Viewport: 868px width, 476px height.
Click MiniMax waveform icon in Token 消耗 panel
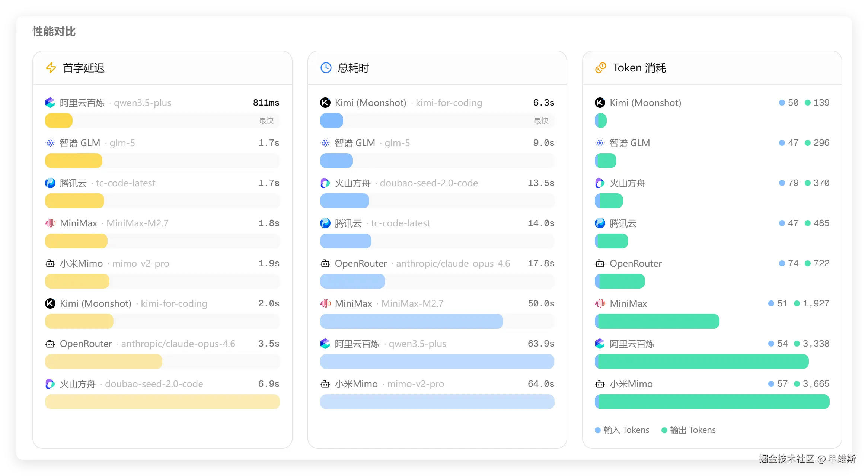click(600, 303)
